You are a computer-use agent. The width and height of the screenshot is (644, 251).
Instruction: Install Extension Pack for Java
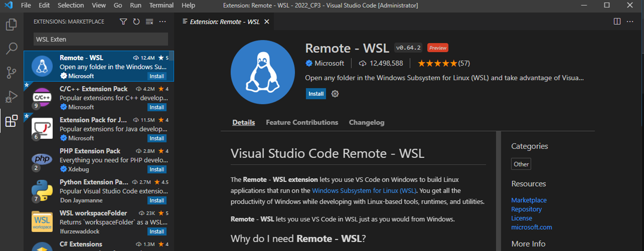156,138
